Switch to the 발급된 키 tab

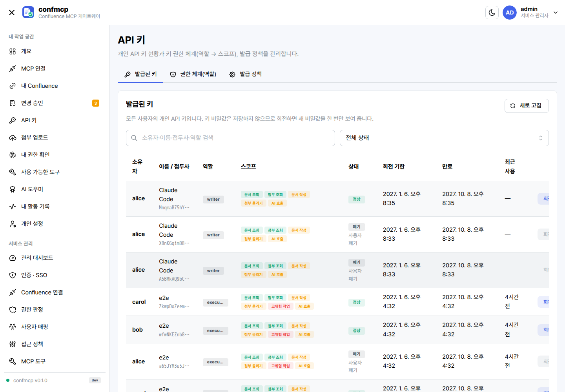(x=140, y=74)
